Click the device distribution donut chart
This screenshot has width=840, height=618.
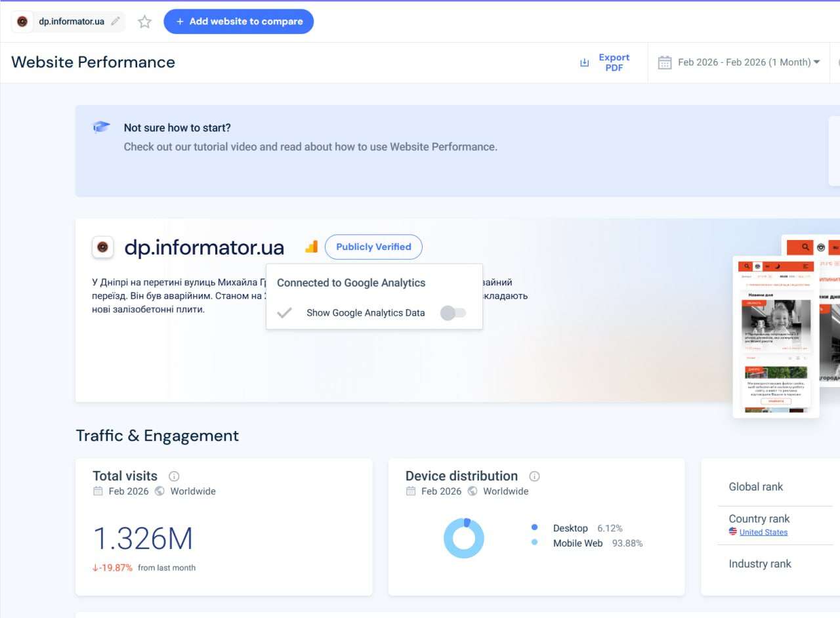464,538
